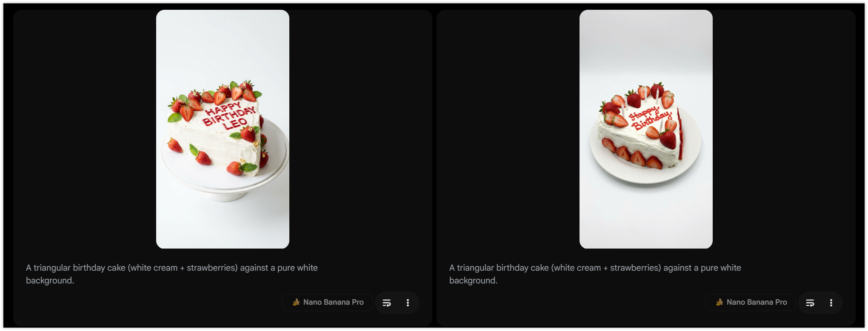Click the reuse prompt icon under the candle cake
Viewport: 868px width, 331px height.
(x=810, y=303)
